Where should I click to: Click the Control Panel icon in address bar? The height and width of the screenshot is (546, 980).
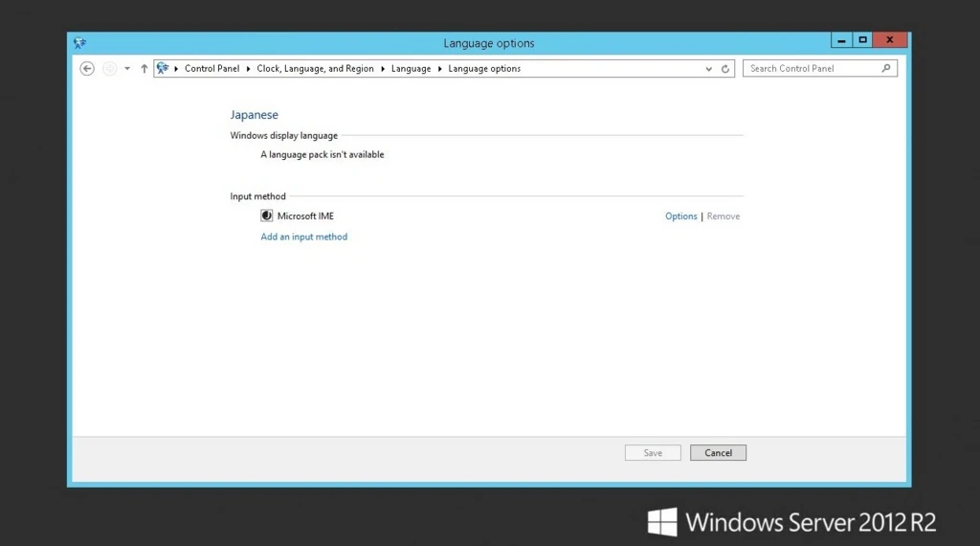[163, 68]
